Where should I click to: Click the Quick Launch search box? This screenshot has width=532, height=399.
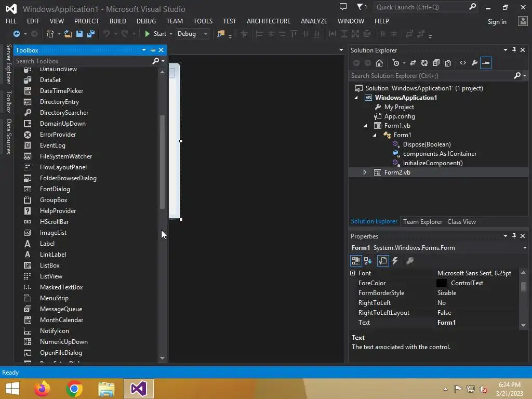tap(421, 7)
